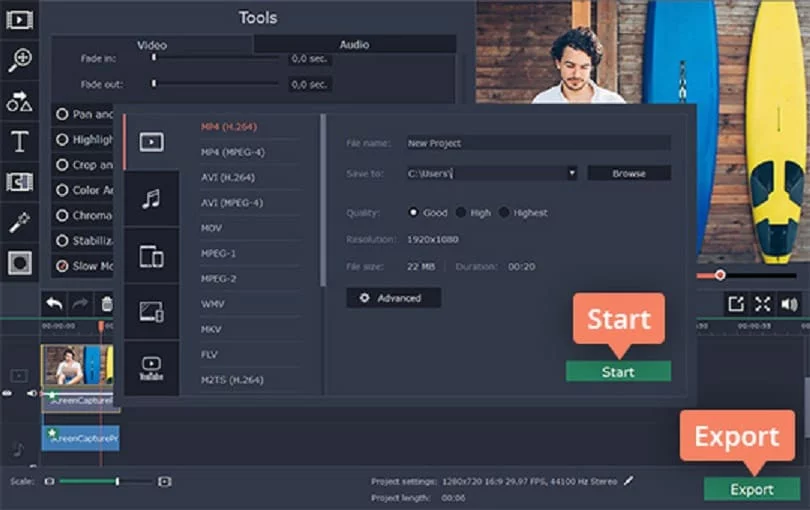The image size is (810, 510).
Task: Select MP4 (MPEG-4) format
Action: [233, 152]
